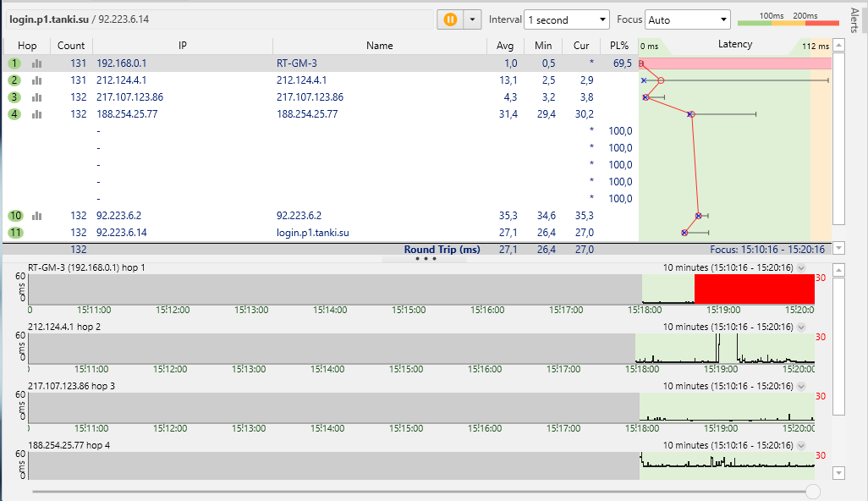Toggle the timeline graph icon for hop 3

click(x=36, y=97)
